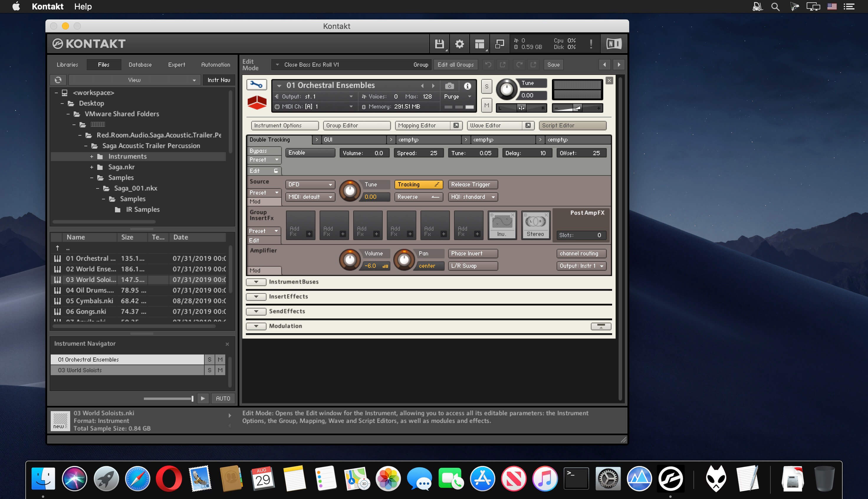
Task: Toggle the Release Trigger button
Action: point(473,184)
